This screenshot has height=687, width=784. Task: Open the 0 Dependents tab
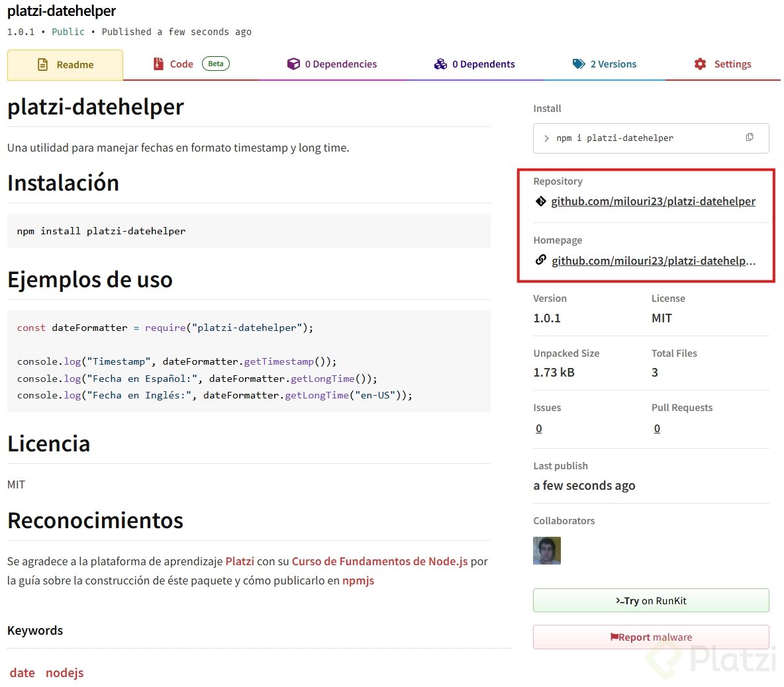tap(474, 64)
